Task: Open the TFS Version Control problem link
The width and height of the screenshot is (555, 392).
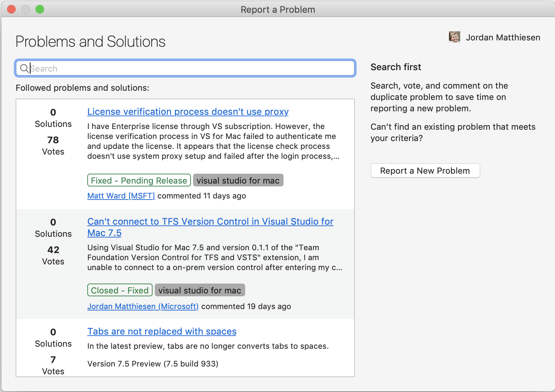Action: 210,222
